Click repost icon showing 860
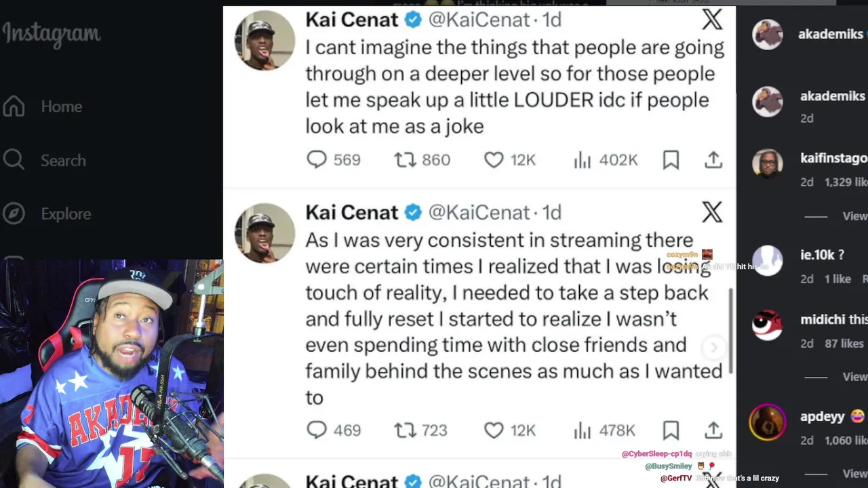The width and height of the screenshot is (868, 488). pos(405,159)
